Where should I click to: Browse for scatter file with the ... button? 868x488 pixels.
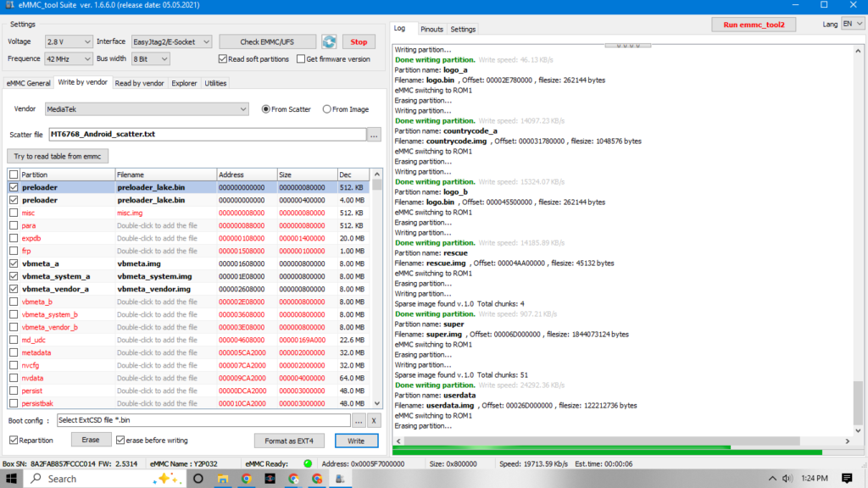(374, 135)
